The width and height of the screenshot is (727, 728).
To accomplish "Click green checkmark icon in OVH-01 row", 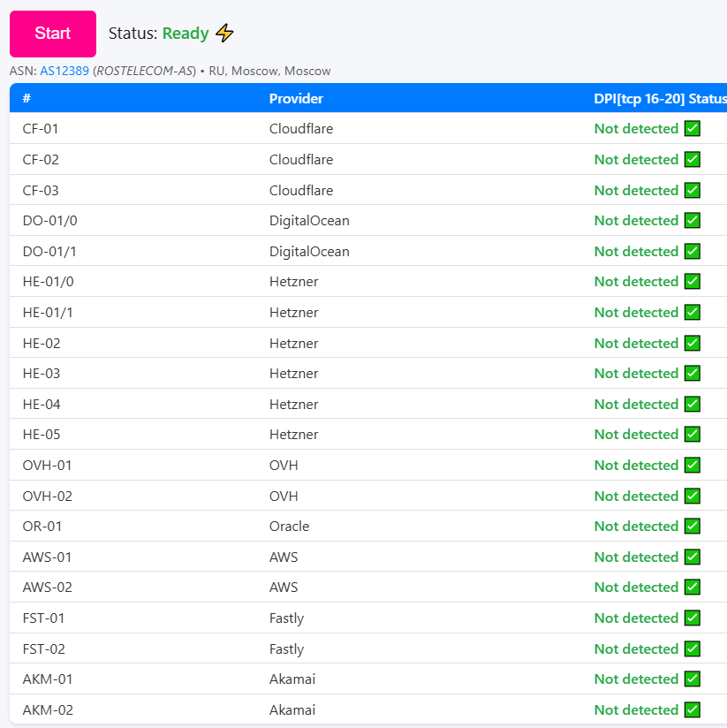I will tap(693, 465).
